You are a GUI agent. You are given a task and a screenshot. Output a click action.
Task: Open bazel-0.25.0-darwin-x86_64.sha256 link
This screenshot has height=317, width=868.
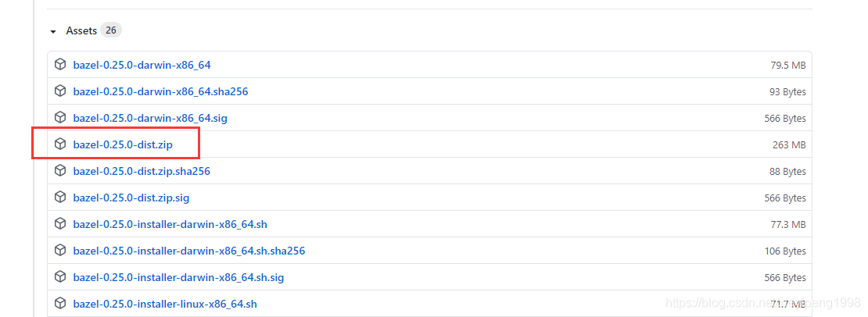160,91
